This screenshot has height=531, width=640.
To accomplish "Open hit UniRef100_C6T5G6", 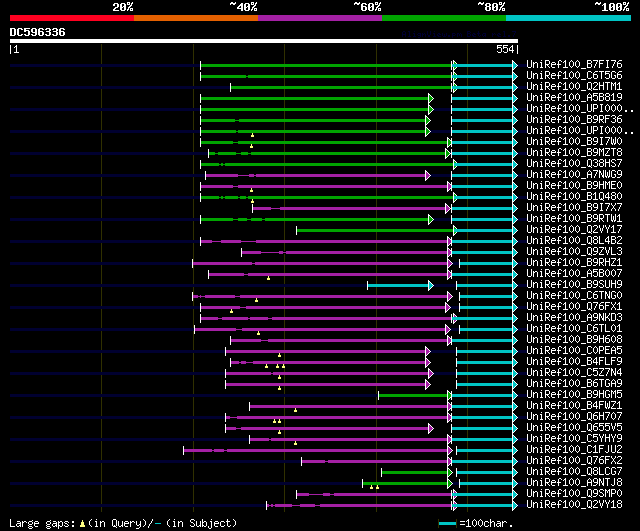I will tap(574, 76).
